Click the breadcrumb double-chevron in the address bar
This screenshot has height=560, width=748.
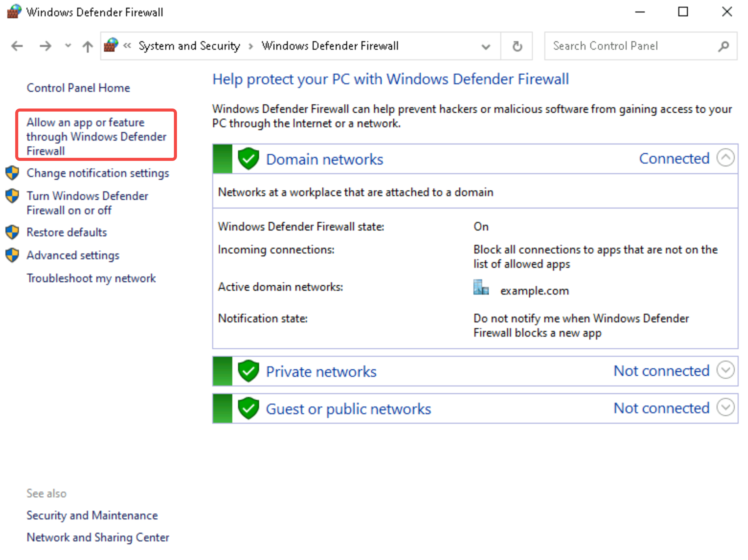pos(127,46)
